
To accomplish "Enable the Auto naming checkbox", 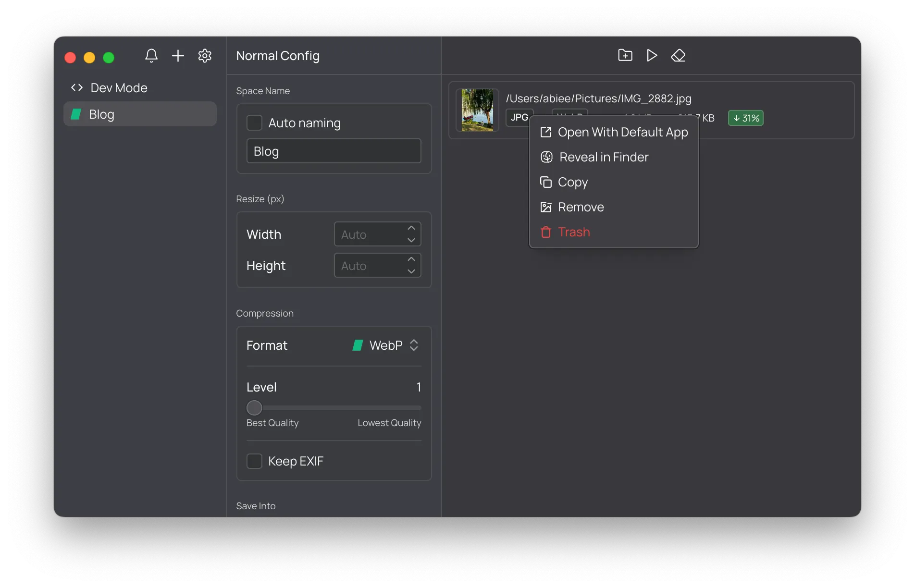I will pos(254,122).
